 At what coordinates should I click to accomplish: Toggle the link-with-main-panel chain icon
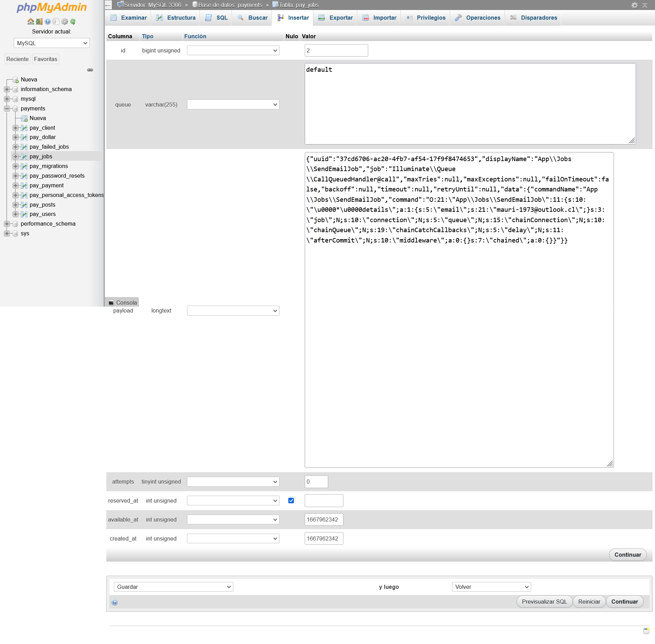click(90, 70)
